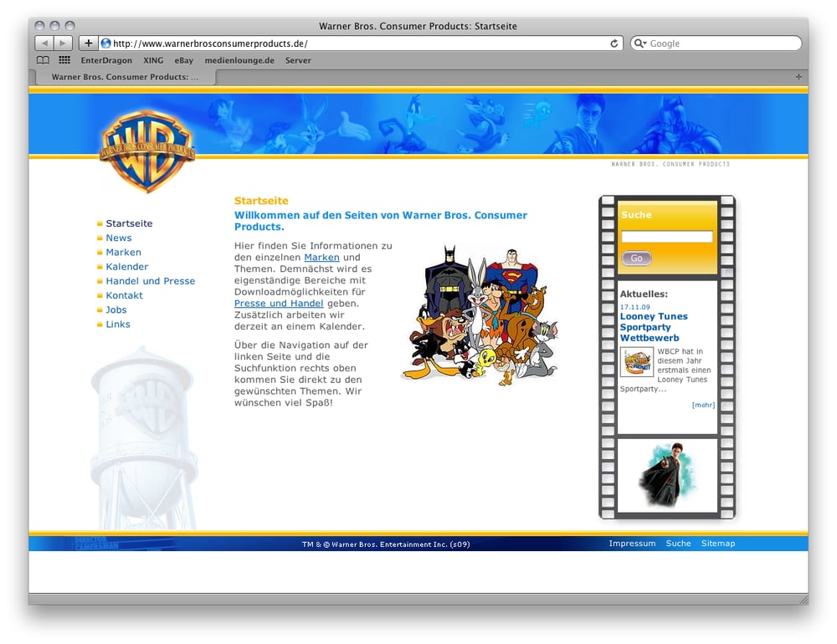
Task: Open Links navigation link
Action: (118, 325)
